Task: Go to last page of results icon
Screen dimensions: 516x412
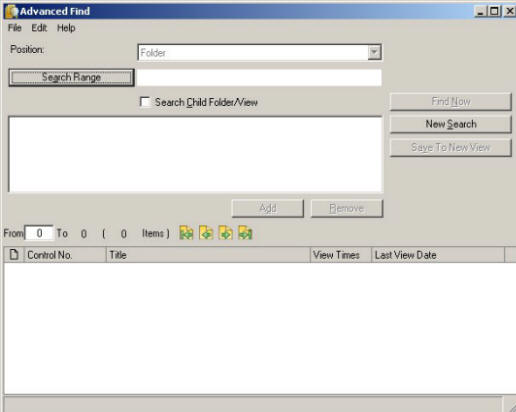Action: pyautogui.click(x=245, y=233)
